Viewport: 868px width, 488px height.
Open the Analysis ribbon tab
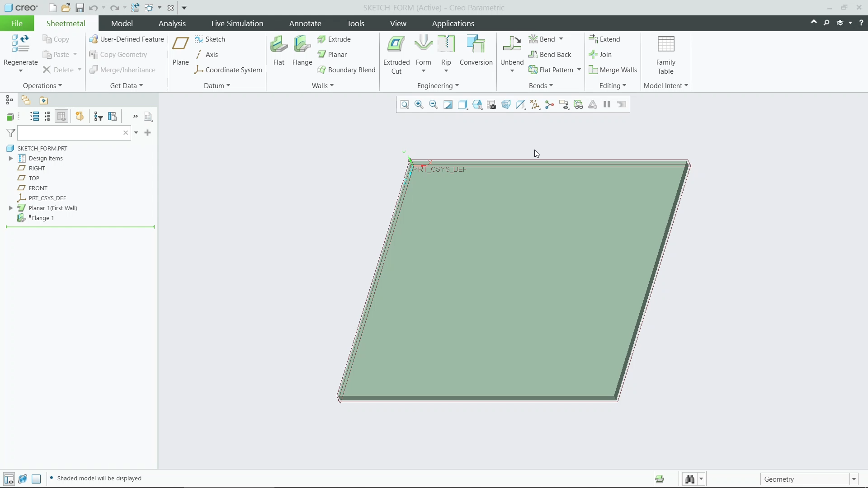coord(172,23)
